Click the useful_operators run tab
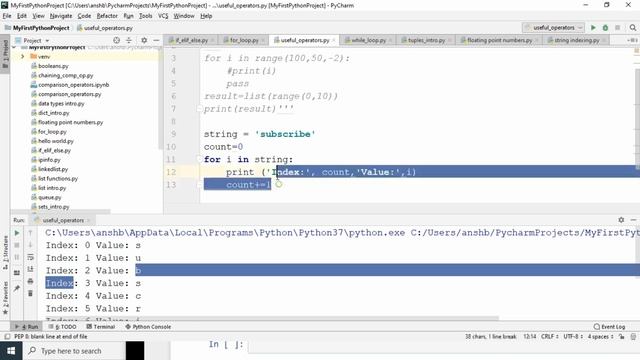The width and height of the screenshot is (640, 360). [62, 220]
